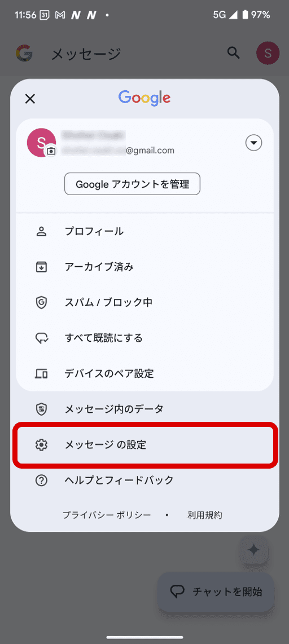Tap Google アカウントを管理 button
This screenshot has height=644, width=289.
point(133,184)
